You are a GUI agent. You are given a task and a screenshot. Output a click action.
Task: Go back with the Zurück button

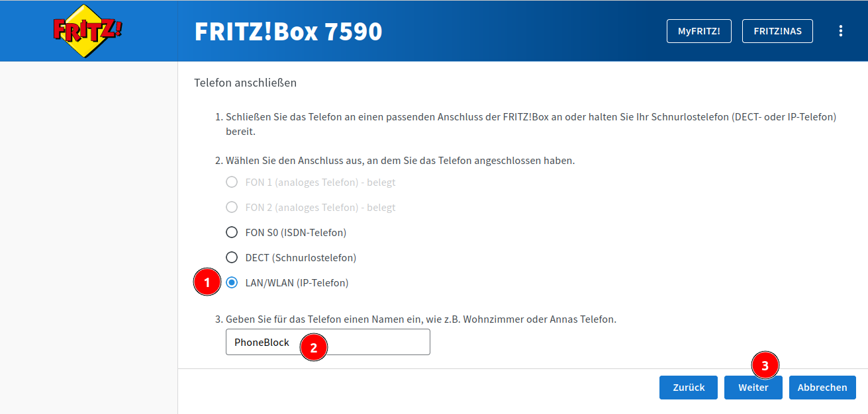(x=689, y=388)
